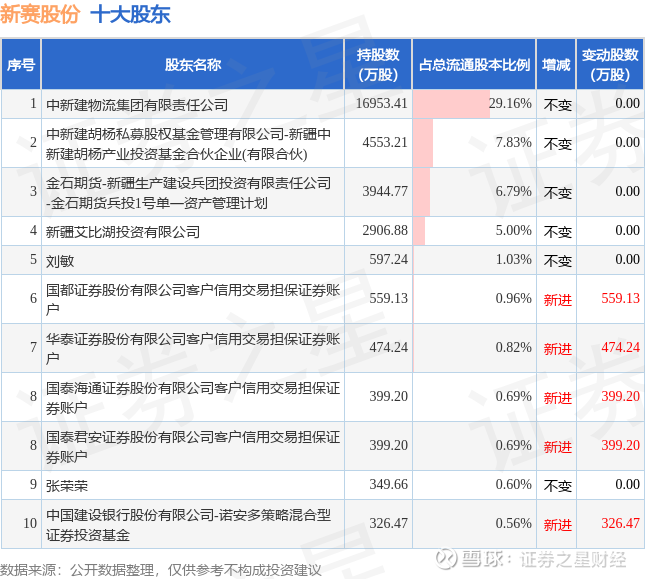Click shareholder 国都证券股份有限公司 credit account
This screenshot has width=645, height=579.
pyautogui.click(x=193, y=300)
